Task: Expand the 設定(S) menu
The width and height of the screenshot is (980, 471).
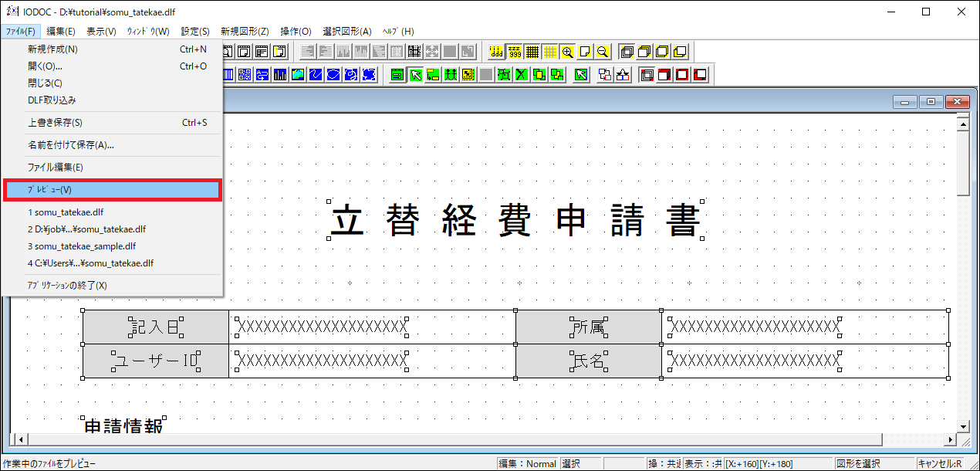Action: 195,32
